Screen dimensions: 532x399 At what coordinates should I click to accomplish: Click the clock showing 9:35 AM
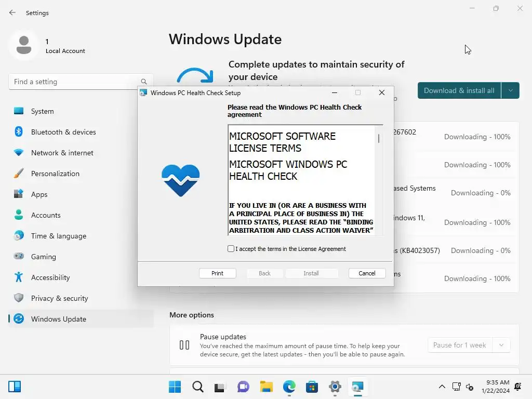[x=498, y=382]
